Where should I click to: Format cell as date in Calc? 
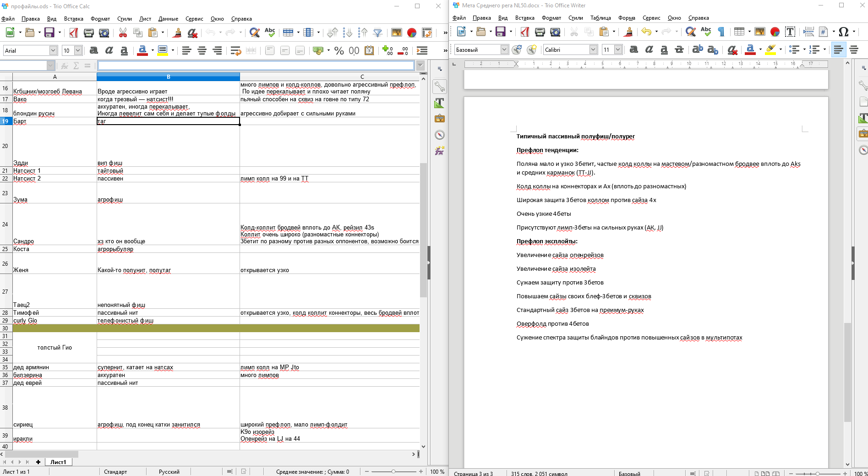click(x=369, y=50)
